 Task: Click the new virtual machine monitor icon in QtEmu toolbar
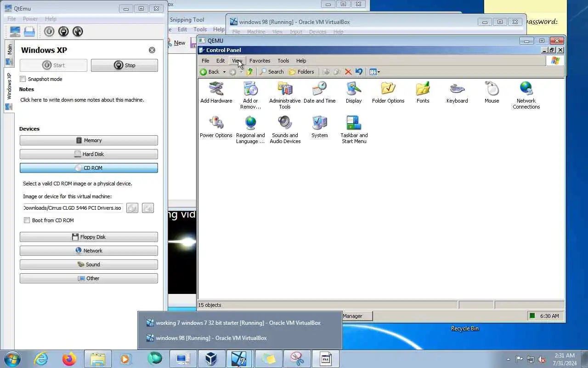[15, 31]
